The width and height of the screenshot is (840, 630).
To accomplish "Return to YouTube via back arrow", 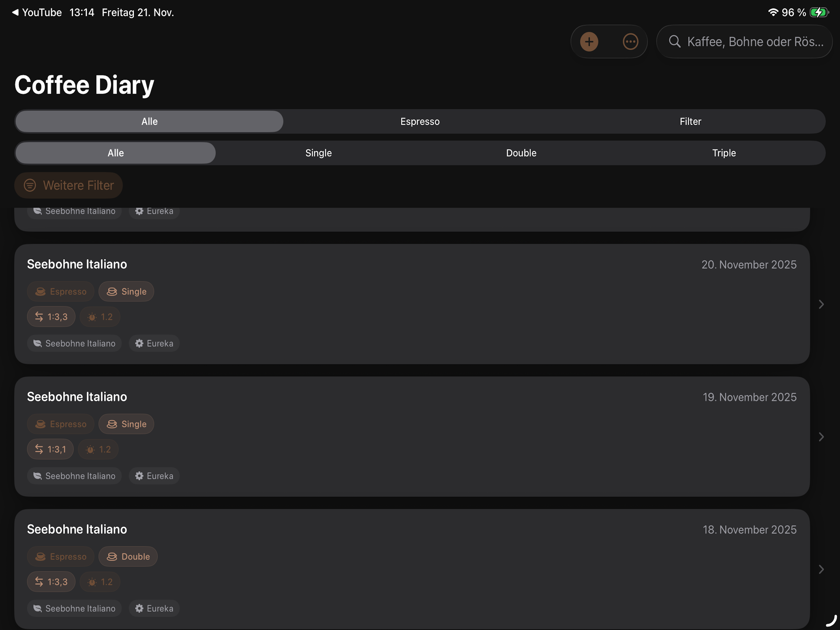I will tap(37, 13).
